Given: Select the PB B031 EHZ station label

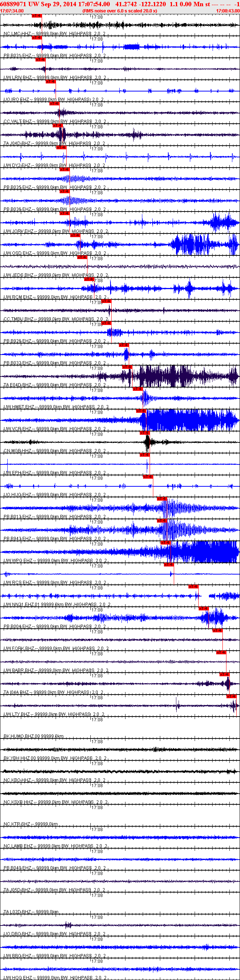Looking at the screenshot, I should (x=55, y=56).
